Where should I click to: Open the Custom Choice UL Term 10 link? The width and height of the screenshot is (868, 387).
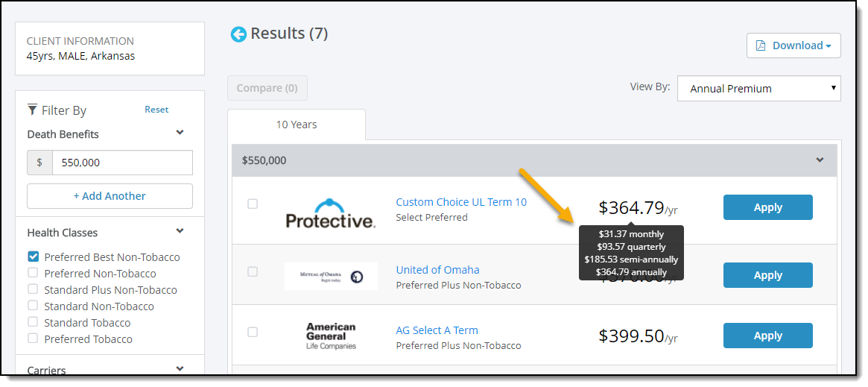click(461, 202)
